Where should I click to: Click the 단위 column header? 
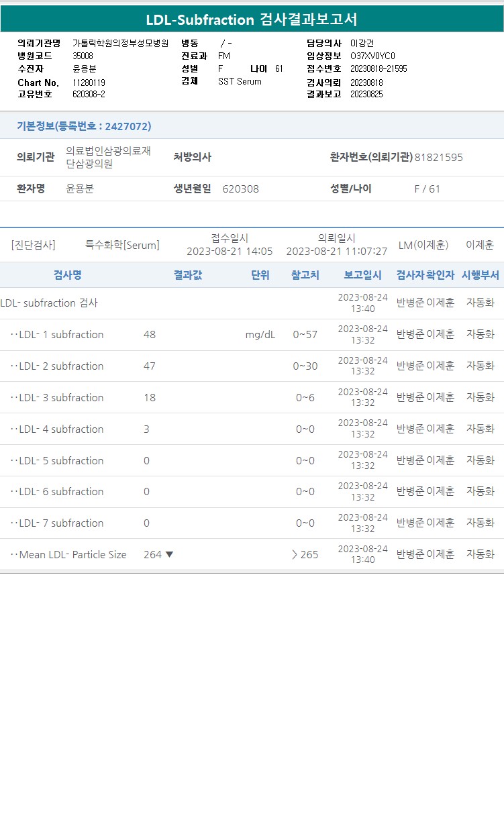point(260,275)
